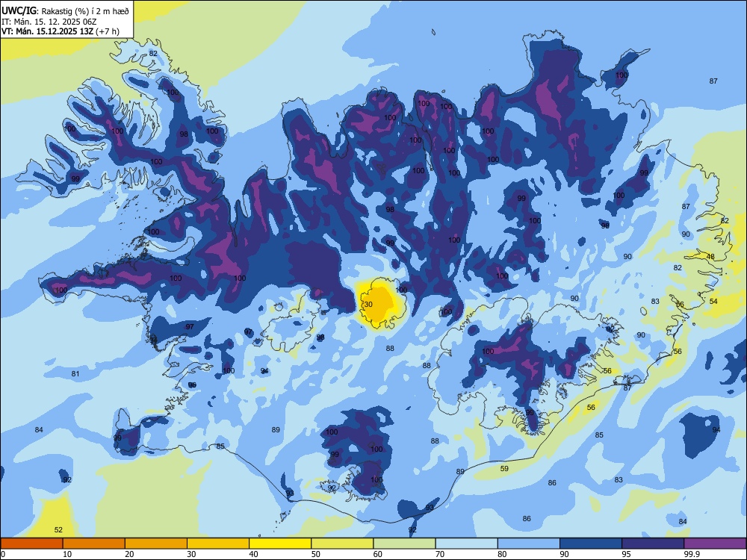Click the value 30 on the yellow glacier area
747x560 pixels.
pyautogui.click(x=369, y=305)
